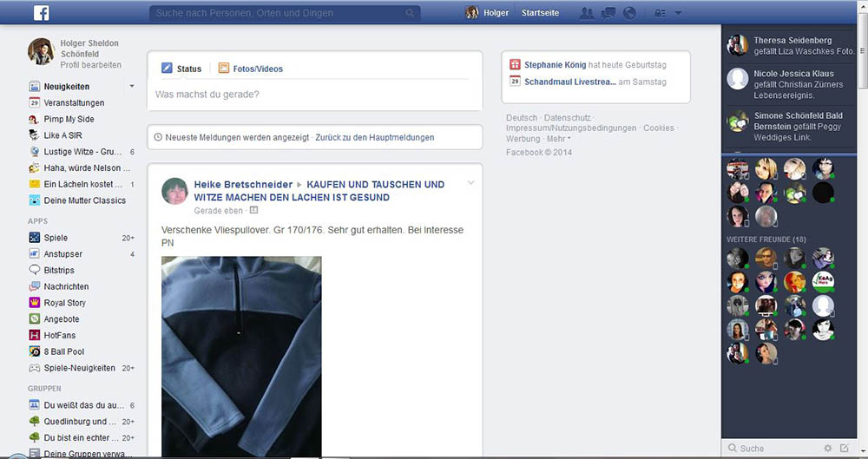This screenshot has height=459, width=868.
Task: Open Du weißt das du au... group
Action: tap(83, 405)
